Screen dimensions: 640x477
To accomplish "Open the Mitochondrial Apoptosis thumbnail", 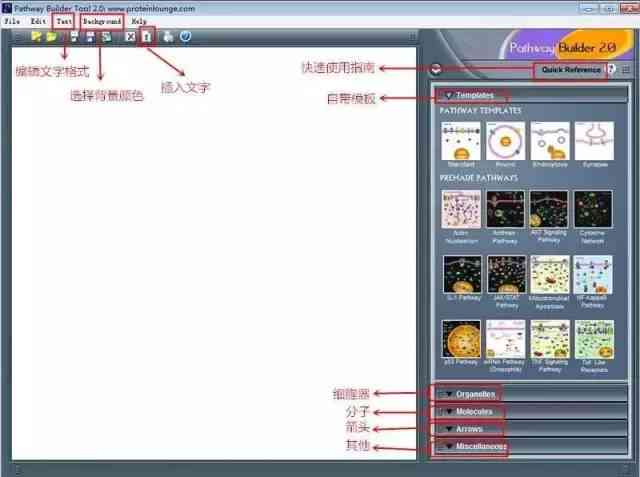I will [550, 274].
